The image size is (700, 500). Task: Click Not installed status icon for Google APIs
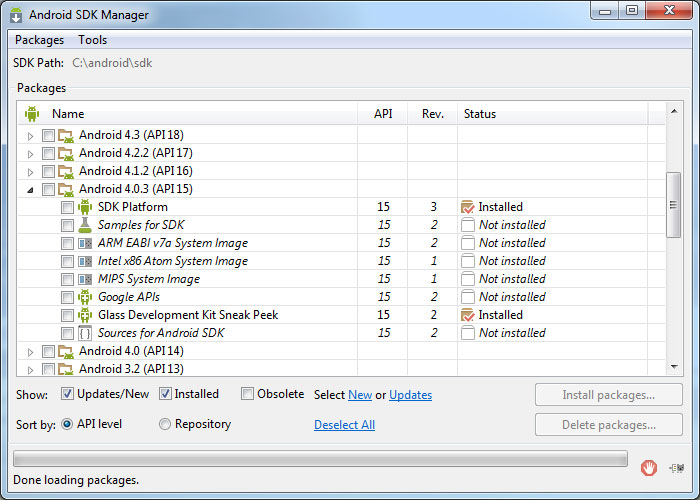468,297
